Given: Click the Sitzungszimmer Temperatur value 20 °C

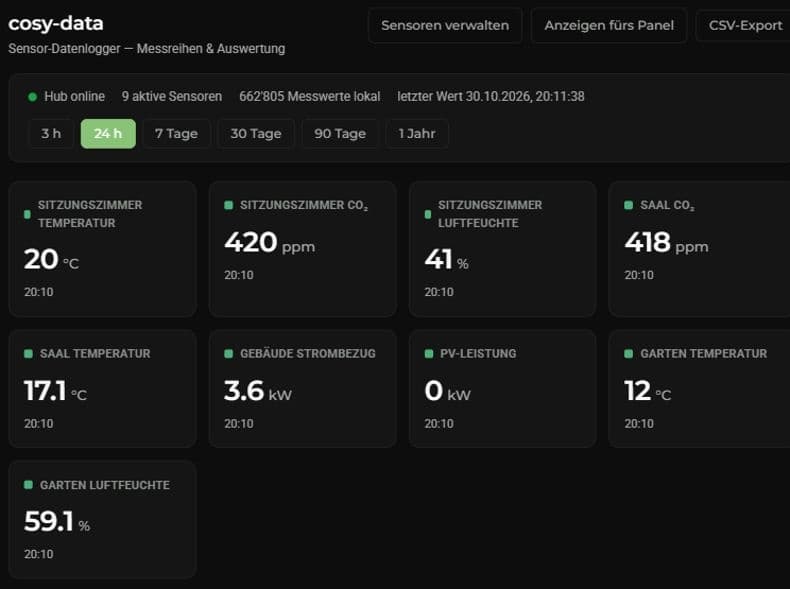Looking at the screenshot, I should coord(51,259).
